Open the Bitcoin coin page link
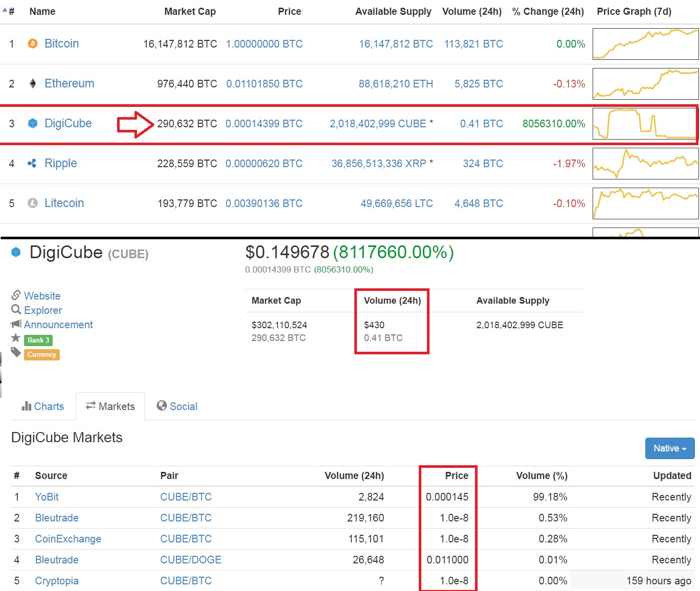 click(61, 43)
